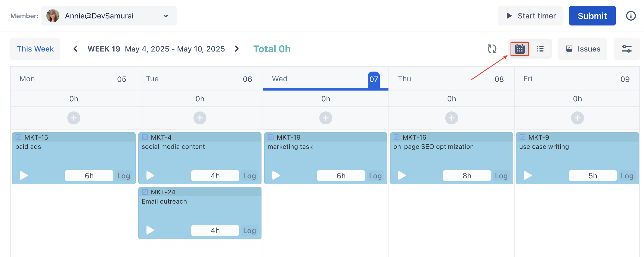Toggle the MKT-4 task checkbox icon

[145, 137]
